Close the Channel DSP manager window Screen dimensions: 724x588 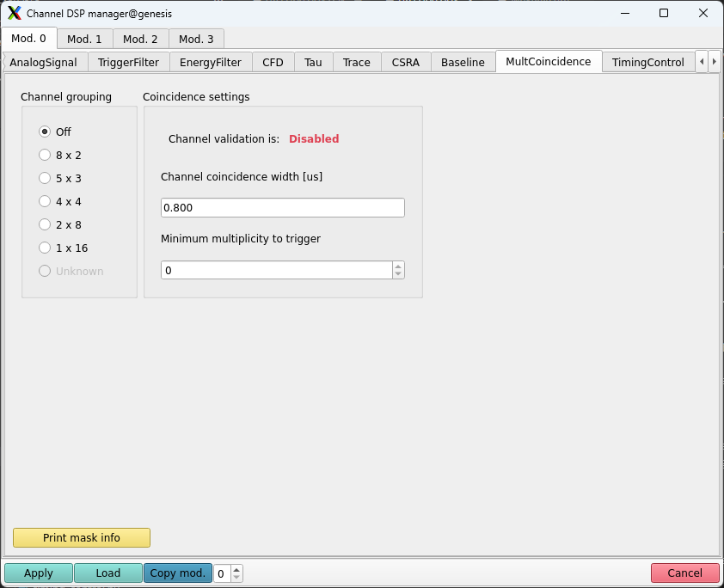coord(703,13)
